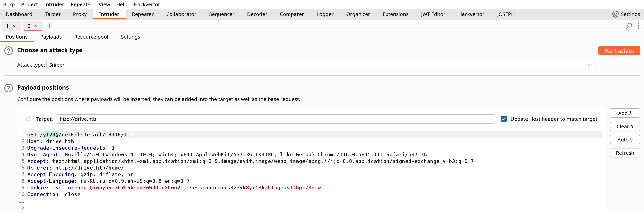This screenshot has width=644, height=213.
Task: Click the Upgrade-Insecure-Requests header line
Action: point(71,148)
